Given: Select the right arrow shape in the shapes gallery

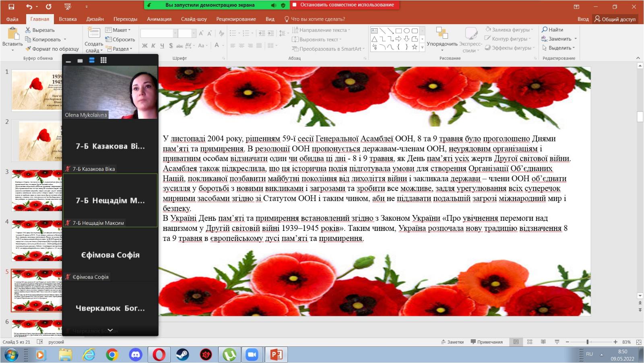Looking at the screenshot, I should pyautogui.click(x=398, y=39).
